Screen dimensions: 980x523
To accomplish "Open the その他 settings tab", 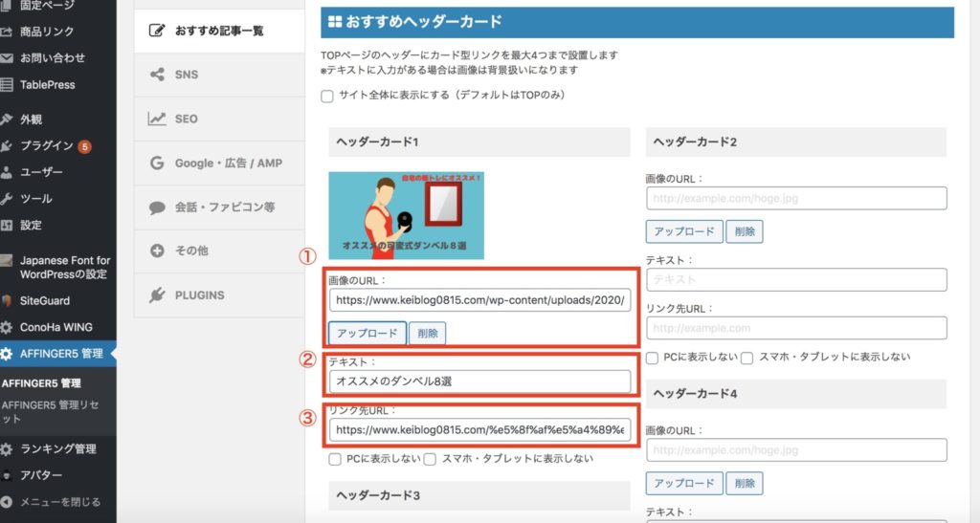I will click(x=219, y=251).
